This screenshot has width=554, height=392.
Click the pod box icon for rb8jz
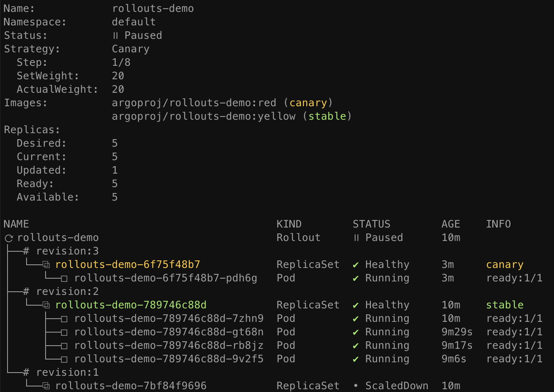tap(64, 346)
